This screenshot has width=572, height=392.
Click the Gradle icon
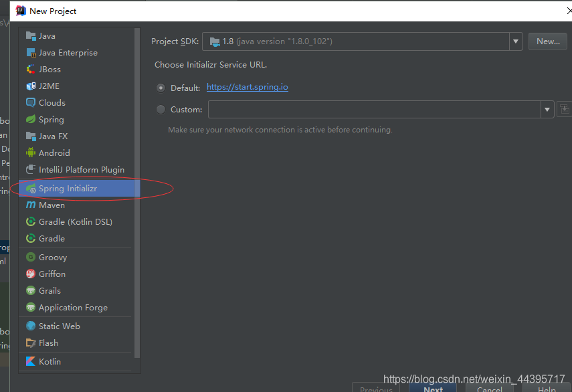31,239
